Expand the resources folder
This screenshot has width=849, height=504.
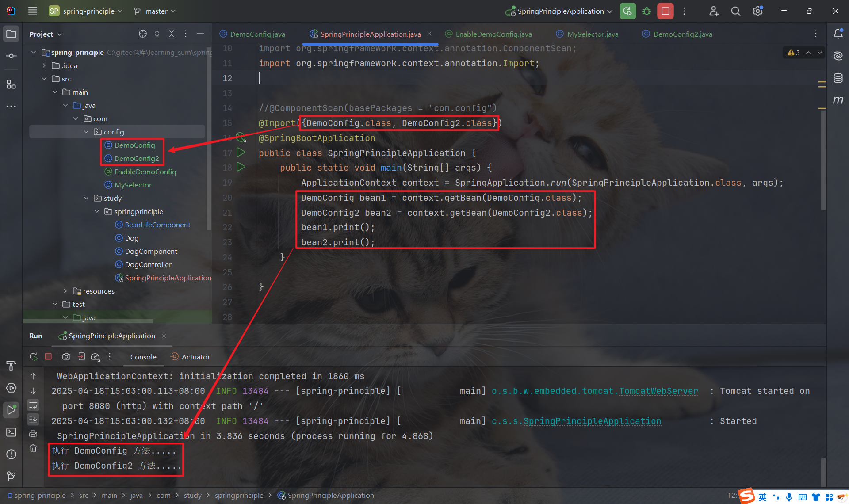click(x=65, y=291)
